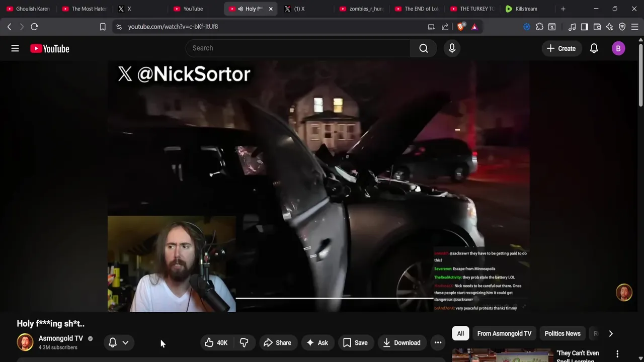Open the media playlist music note icon
The height and width of the screenshot is (362, 644).
tap(572, 27)
